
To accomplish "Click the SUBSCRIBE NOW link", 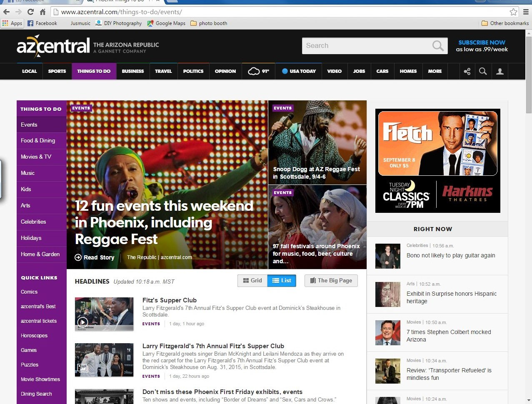I will [x=482, y=42].
